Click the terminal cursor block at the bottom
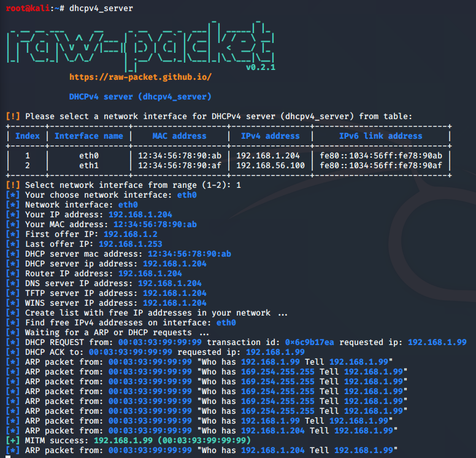Screen dimensions: 476x458 [8, 457]
